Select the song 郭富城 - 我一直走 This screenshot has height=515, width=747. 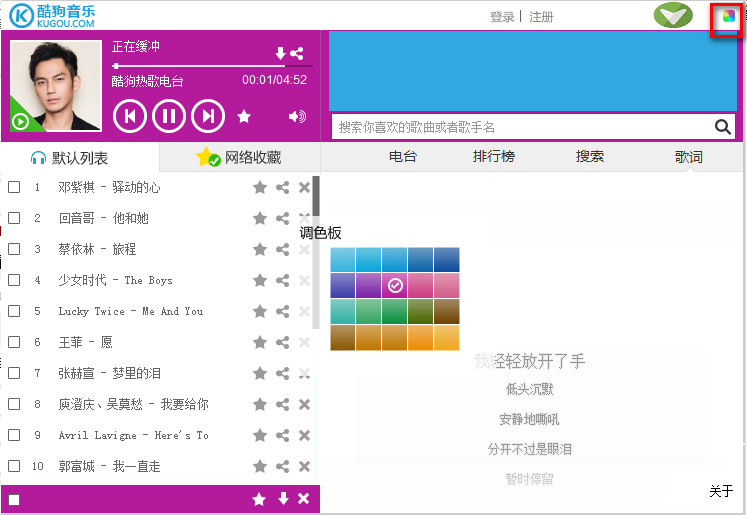[110, 466]
